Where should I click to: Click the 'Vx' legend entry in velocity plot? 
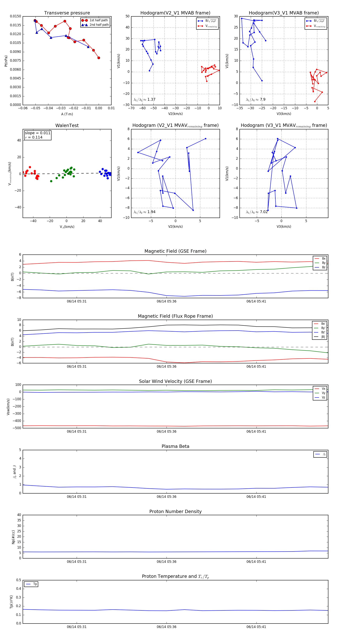[320, 389]
